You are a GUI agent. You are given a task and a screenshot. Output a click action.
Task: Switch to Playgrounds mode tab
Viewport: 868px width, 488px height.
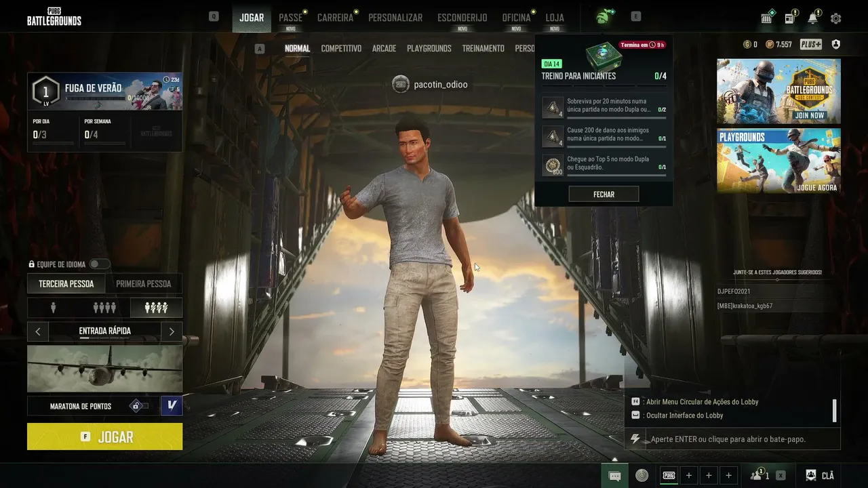click(x=429, y=49)
